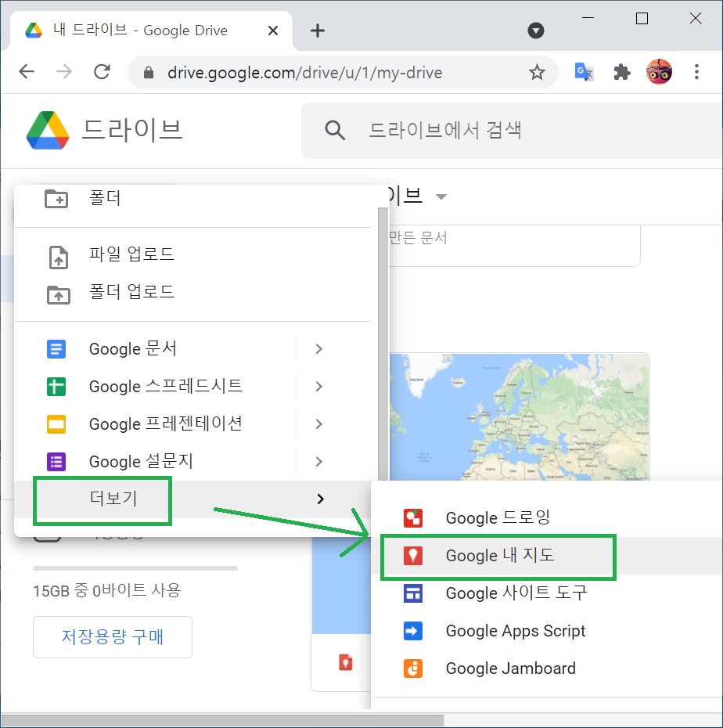Click the menu's vertical scrollbar

pos(383,344)
